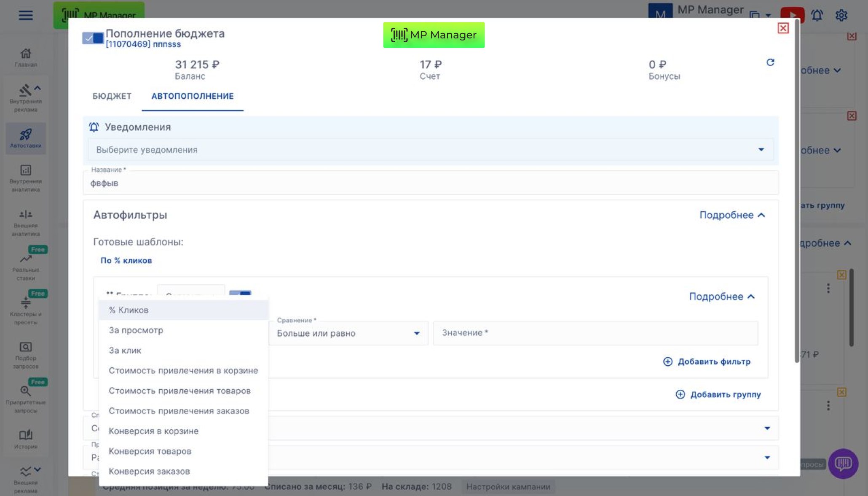The image size is (868, 496).
Task: Choose Стоимость привлечения заказов option
Action: point(179,411)
